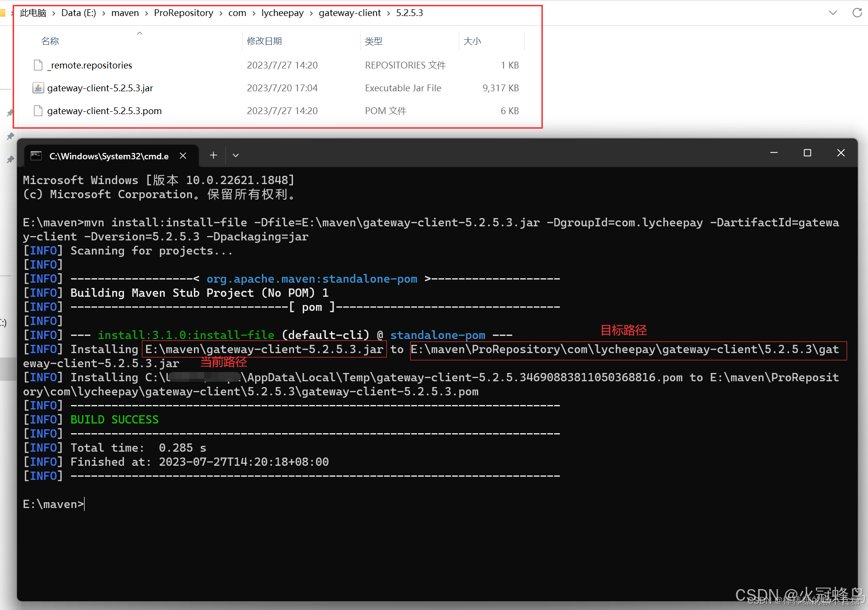868x610 pixels.
Task: Click the 此电脑 breadcrumb segment
Action: pos(33,13)
